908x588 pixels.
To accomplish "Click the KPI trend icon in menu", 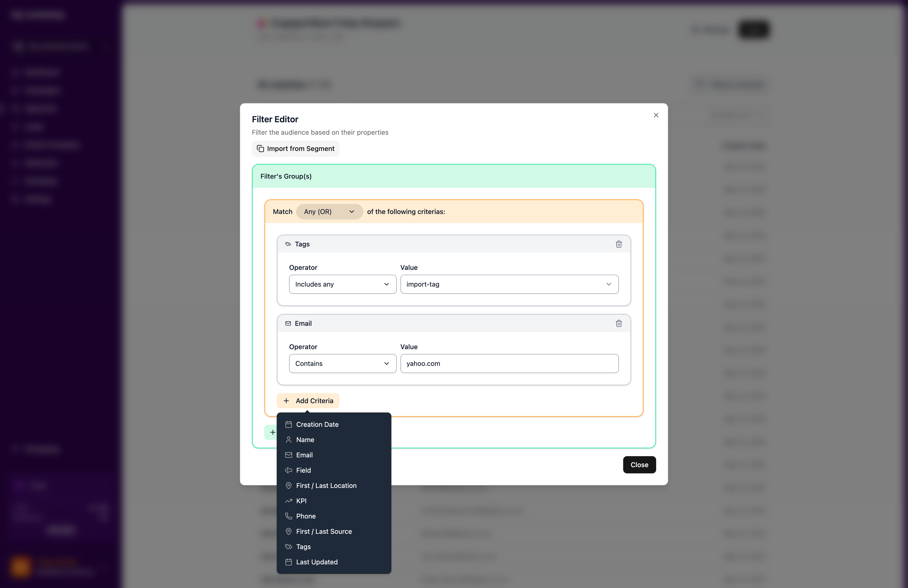I will coord(288,501).
